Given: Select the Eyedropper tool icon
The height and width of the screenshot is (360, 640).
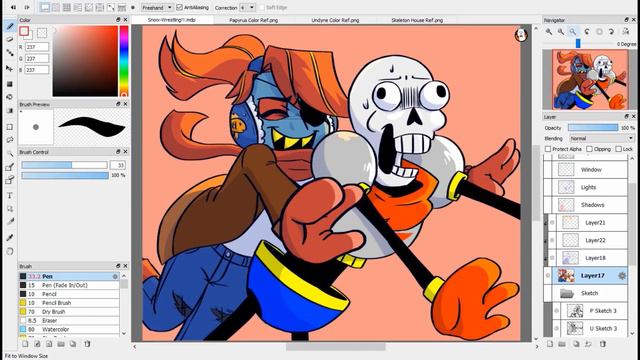Looking at the screenshot, I should [10, 238].
